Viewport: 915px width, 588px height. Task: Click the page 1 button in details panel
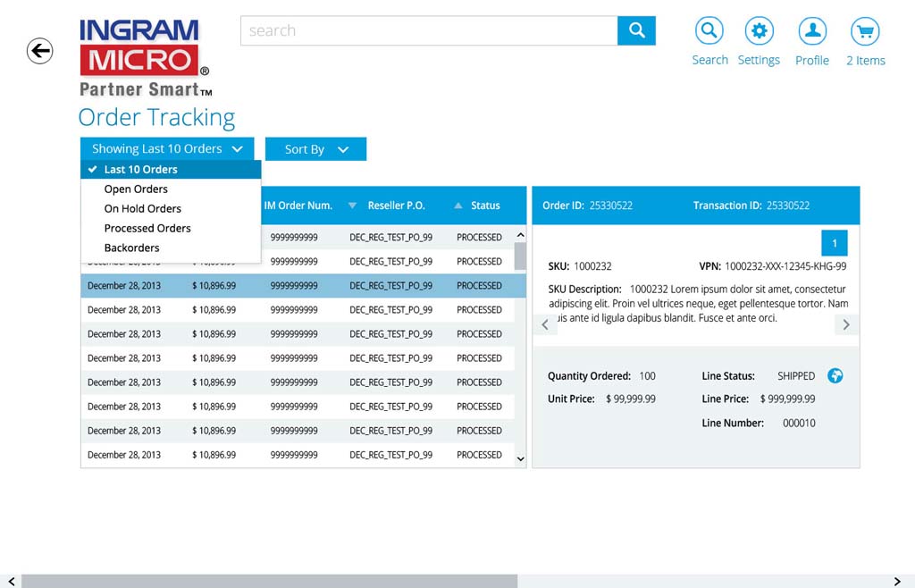(834, 243)
